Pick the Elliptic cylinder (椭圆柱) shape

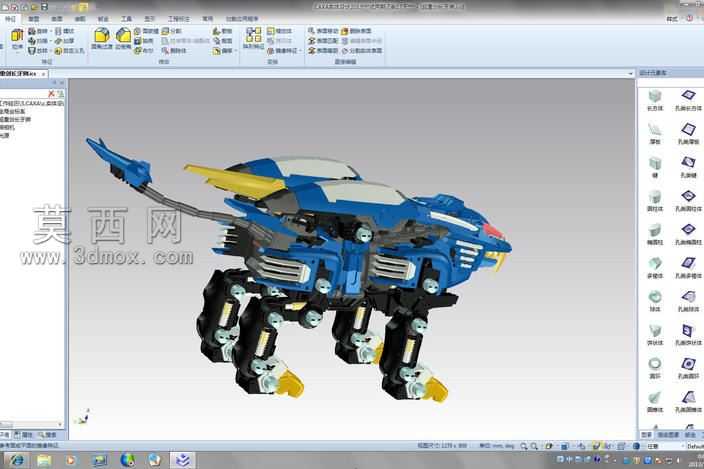[655, 234]
